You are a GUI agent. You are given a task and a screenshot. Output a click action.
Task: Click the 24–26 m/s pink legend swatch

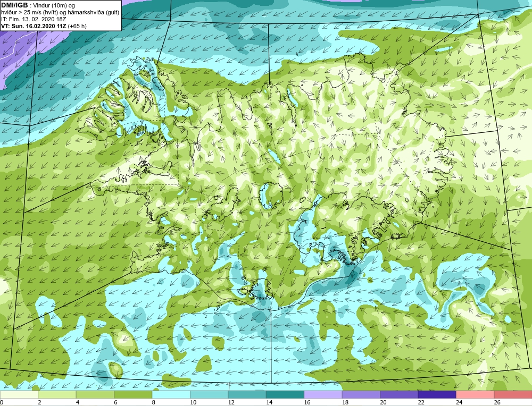[x=475, y=394]
